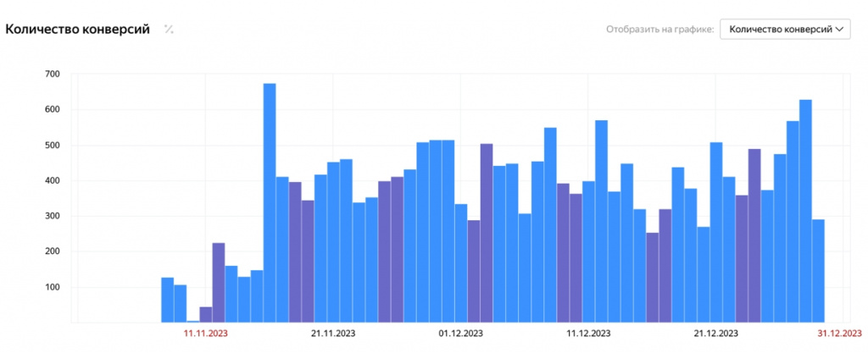This screenshot has width=868, height=353.
Task: Click the 01.12.2023 date label
Action: coord(460,334)
